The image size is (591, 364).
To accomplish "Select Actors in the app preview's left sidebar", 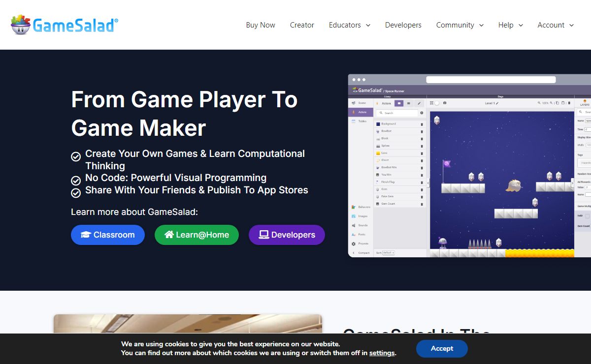I will [x=361, y=112].
